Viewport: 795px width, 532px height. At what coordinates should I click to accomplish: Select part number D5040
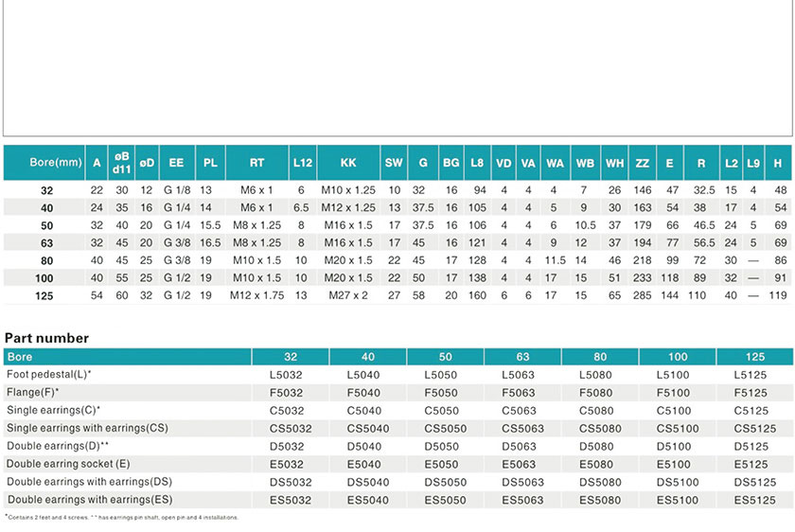pos(367,446)
